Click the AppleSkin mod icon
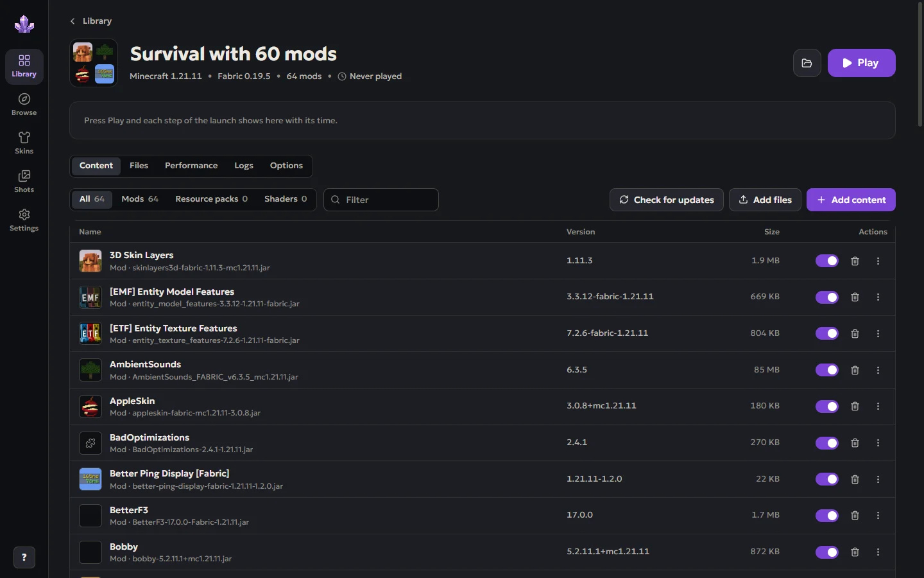The image size is (924, 578). 90,407
